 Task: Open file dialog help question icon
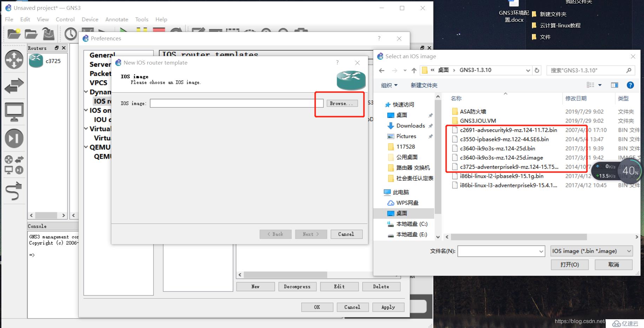coord(630,85)
